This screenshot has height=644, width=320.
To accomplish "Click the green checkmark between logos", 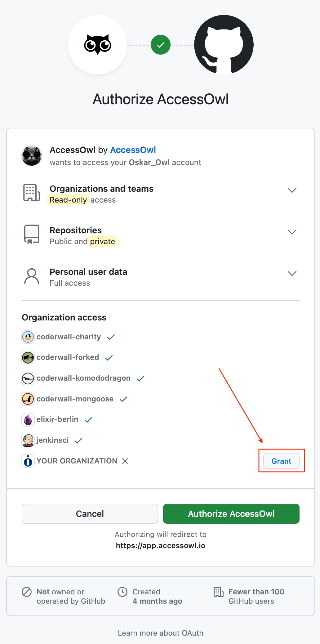I will coord(160,44).
